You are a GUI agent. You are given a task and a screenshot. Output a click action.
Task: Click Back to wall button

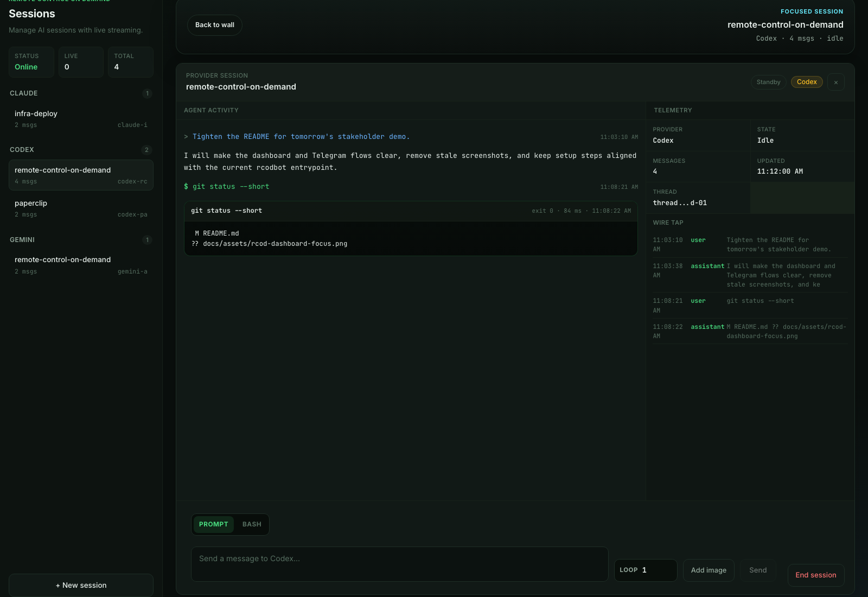[x=215, y=25]
